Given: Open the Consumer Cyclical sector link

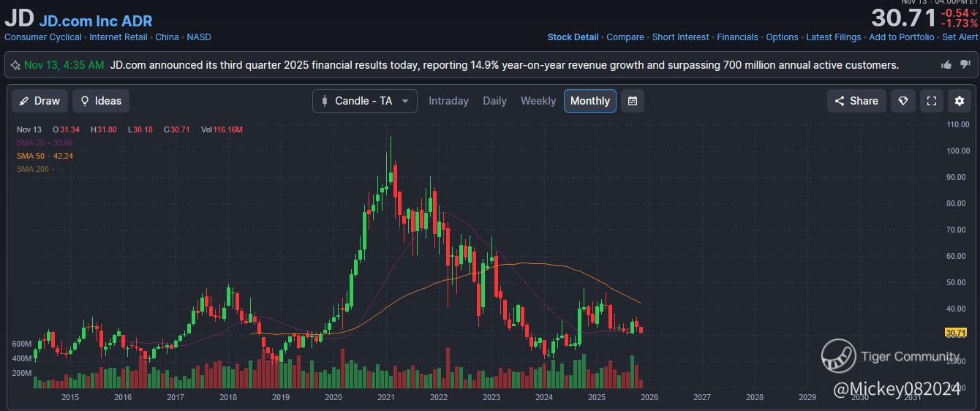Looking at the screenshot, I should [43, 37].
